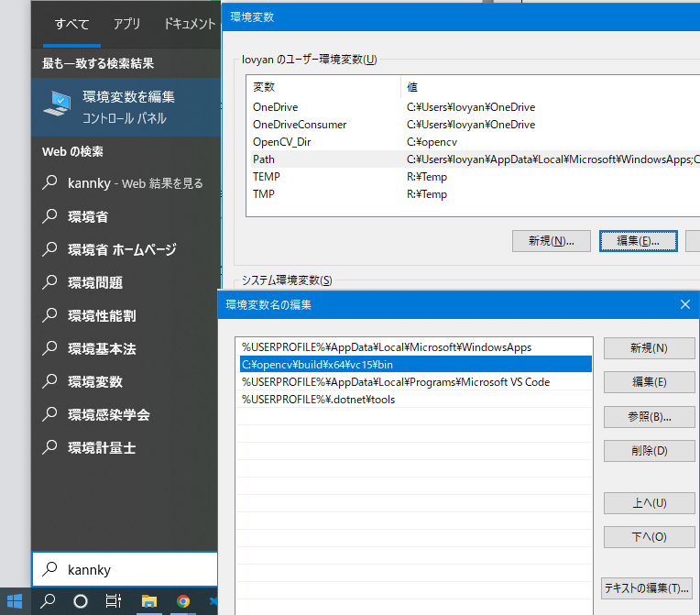Switch to the すべて search tab

[x=71, y=24]
